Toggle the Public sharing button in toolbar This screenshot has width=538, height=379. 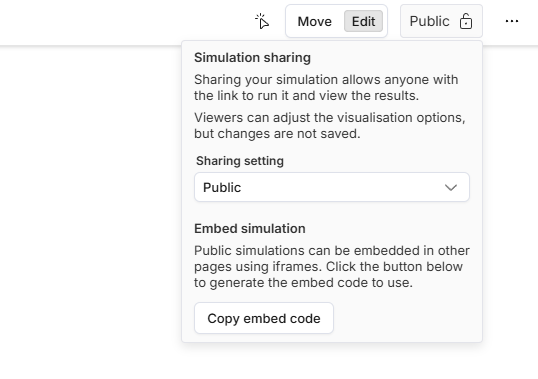tap(441, 21)
